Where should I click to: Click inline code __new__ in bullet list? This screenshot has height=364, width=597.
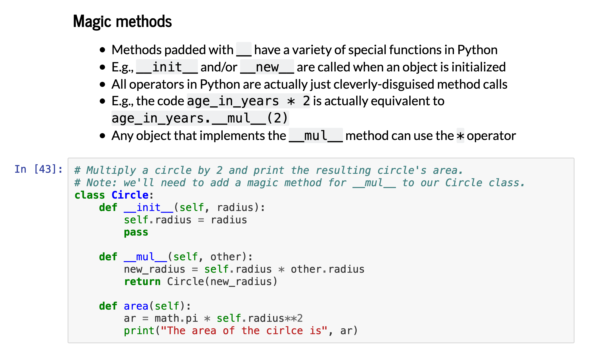[x=267, y=67]
